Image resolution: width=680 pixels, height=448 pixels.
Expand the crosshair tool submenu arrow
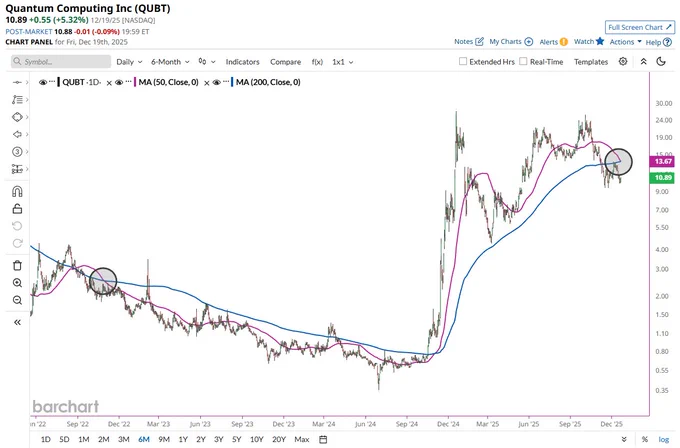tap(27, 82)
